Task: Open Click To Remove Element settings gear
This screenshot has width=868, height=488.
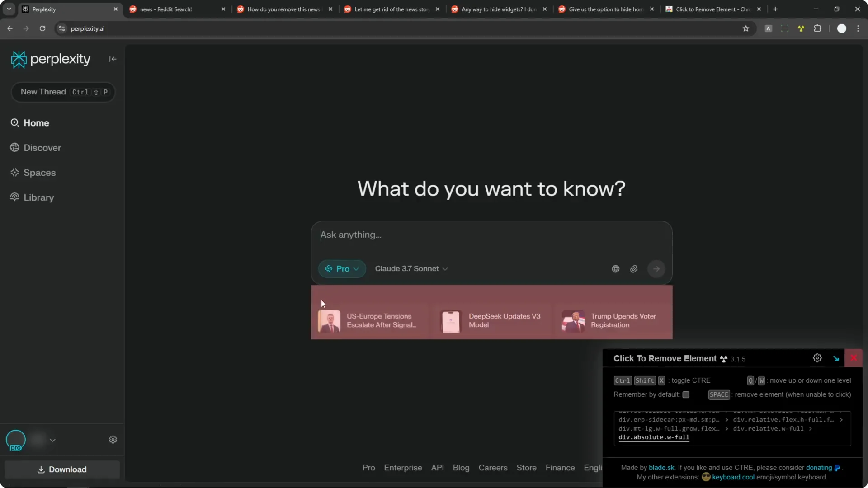Action: click(817, 358)
